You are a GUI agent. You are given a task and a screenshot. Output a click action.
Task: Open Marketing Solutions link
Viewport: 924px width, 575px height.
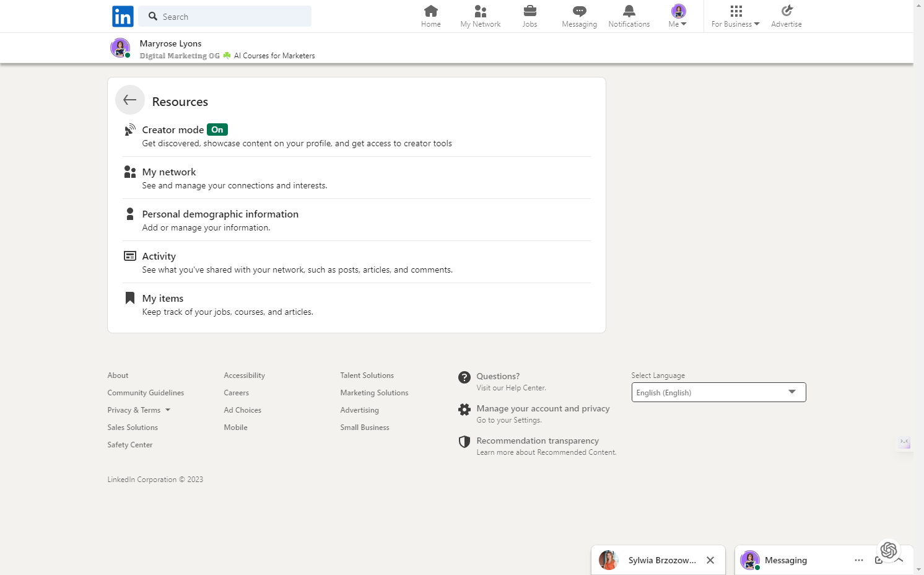374,393
